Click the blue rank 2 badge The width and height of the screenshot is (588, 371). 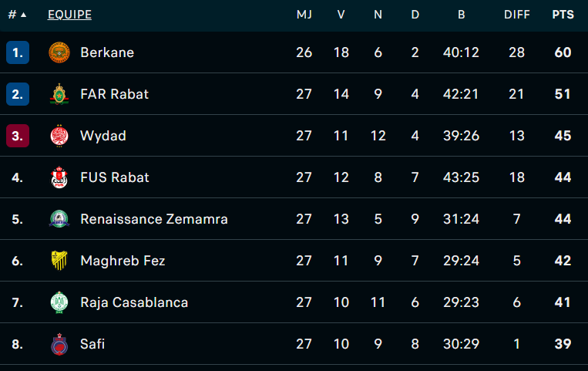pyautogui.click(x=18, y=94)
